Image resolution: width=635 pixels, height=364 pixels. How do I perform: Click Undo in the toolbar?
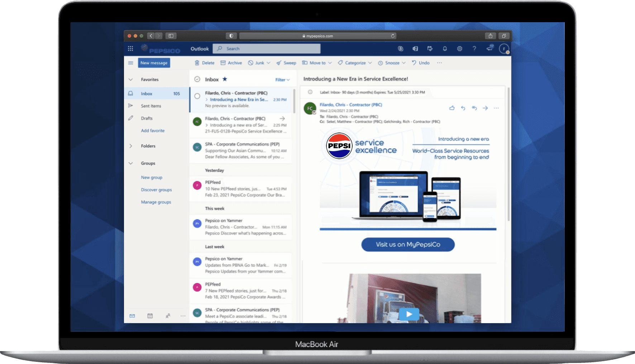421,63
